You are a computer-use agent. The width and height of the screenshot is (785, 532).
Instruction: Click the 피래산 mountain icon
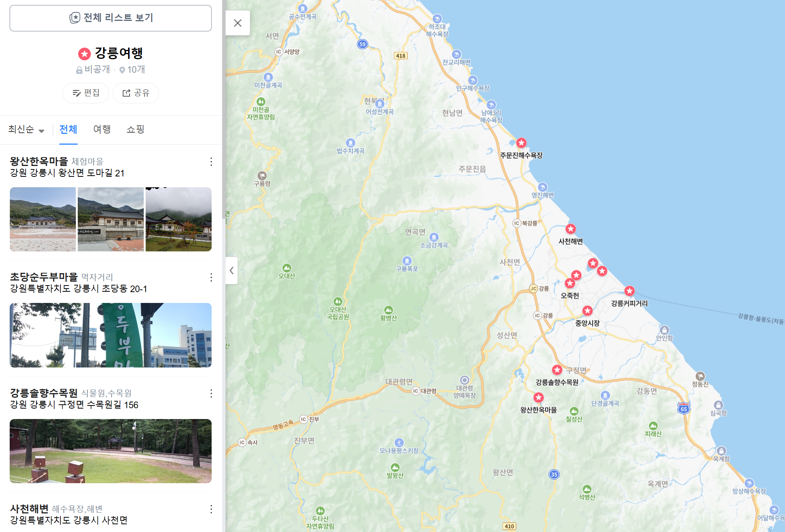(653, 426)
